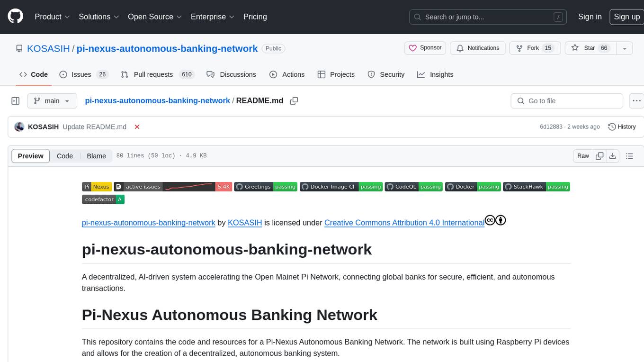
Task: Open the Update README.md commit message
Action: click(94, 127)
